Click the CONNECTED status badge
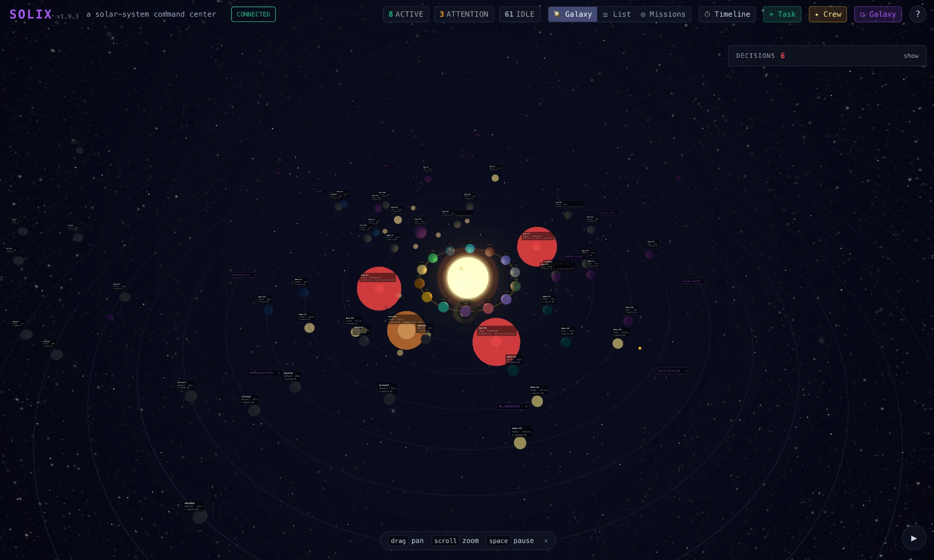 (x=253, y=15)
